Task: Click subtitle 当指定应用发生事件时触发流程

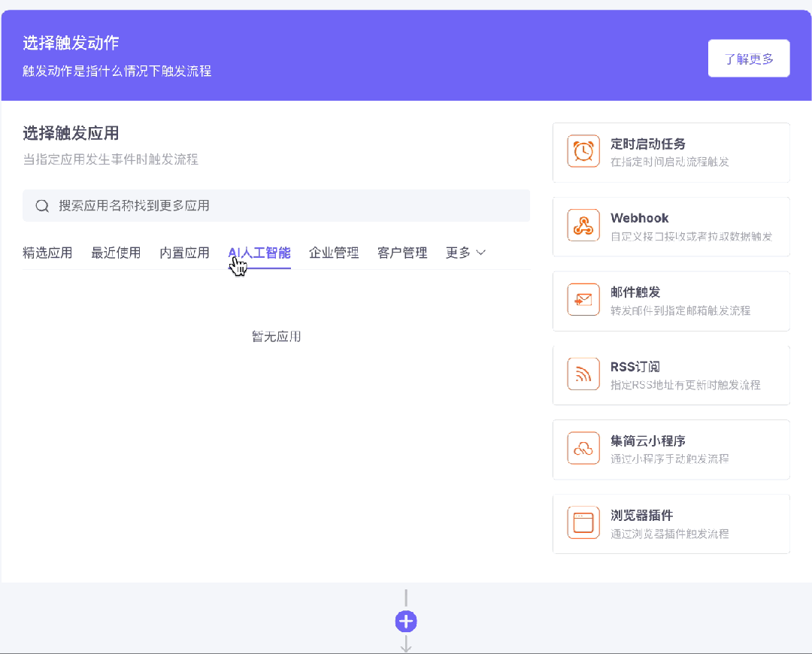Action: tap(111, 159)
